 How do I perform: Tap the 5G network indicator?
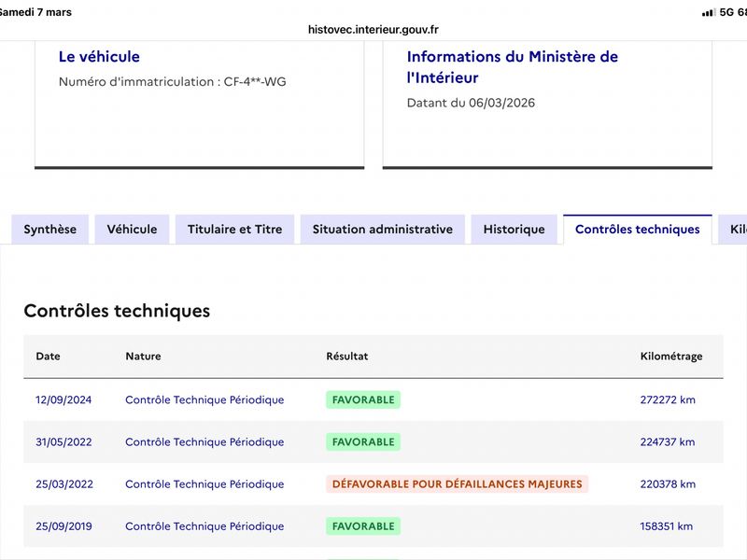click(x=726, y=12)
